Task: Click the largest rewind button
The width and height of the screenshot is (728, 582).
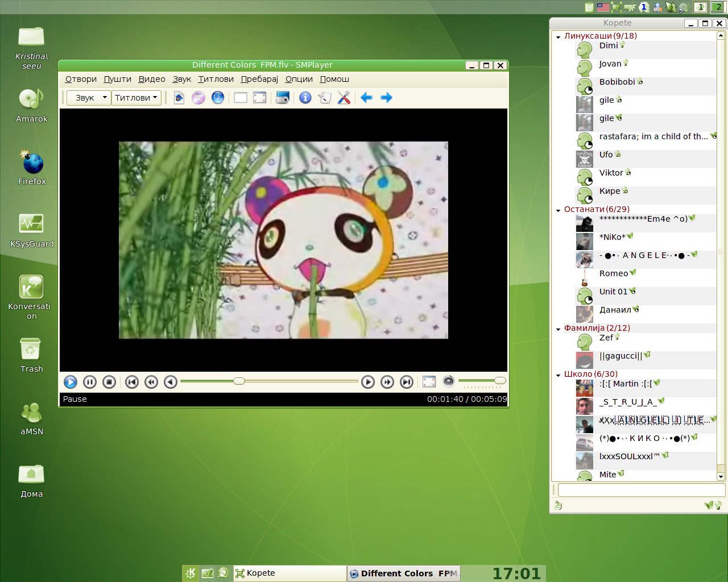Action: [x=132, y=382]
